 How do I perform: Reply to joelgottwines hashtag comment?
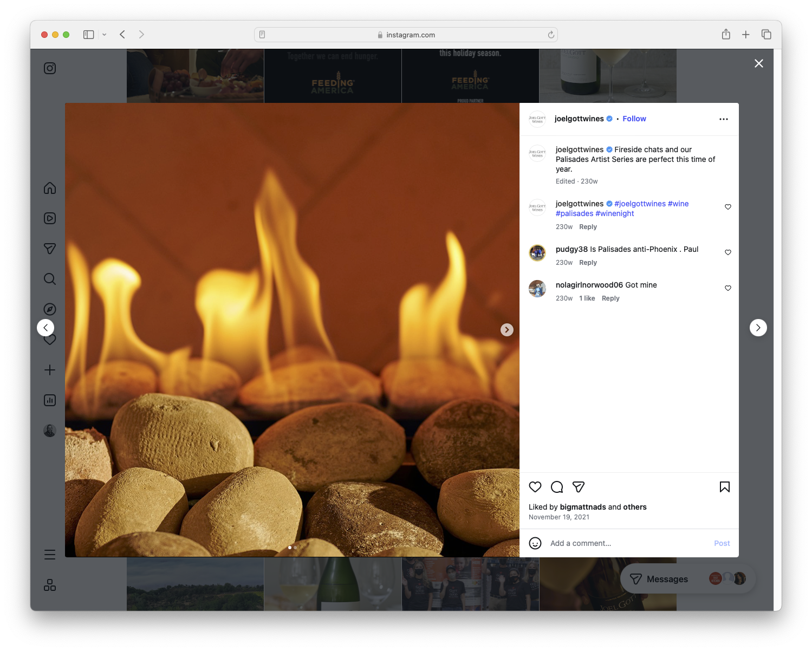588,227
